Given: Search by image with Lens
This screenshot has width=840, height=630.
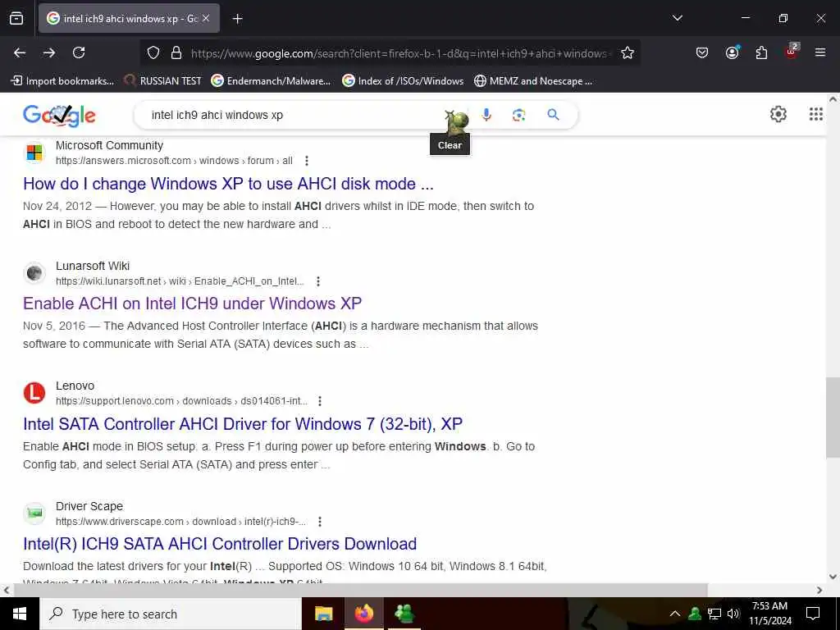Looking at the screenshot, I should [518, 115].
